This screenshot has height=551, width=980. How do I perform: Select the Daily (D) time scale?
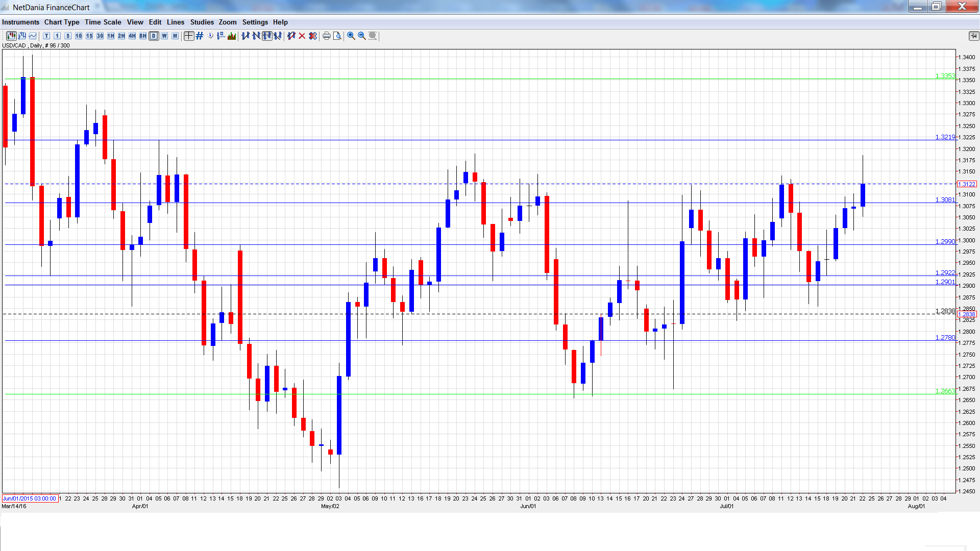coord(154,36)
